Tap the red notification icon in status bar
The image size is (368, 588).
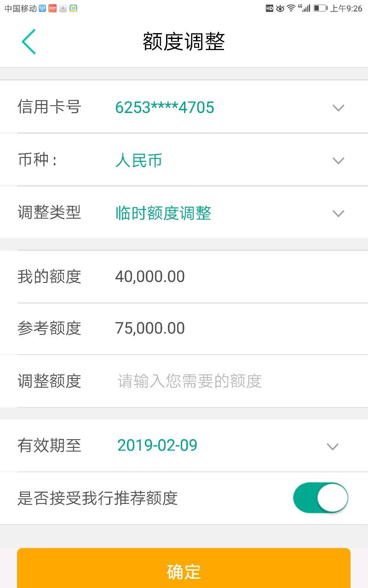[52, 8]
